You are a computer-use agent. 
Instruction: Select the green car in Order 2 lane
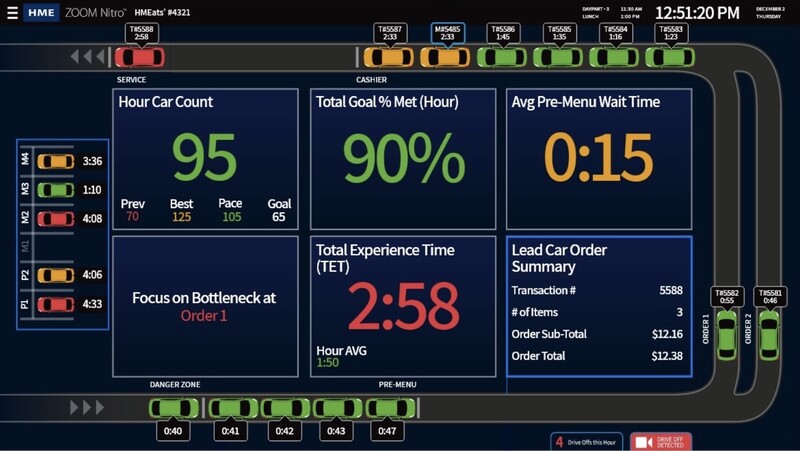coord(769,334)
